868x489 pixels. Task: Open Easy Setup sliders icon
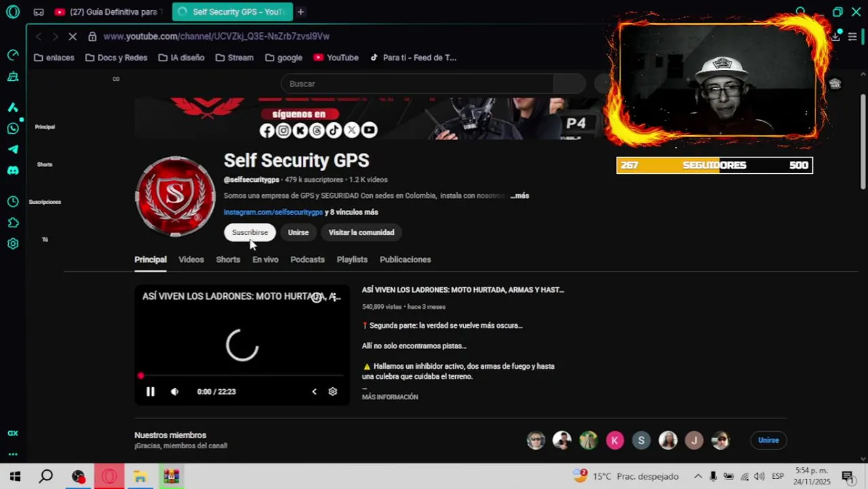point(852,36)
